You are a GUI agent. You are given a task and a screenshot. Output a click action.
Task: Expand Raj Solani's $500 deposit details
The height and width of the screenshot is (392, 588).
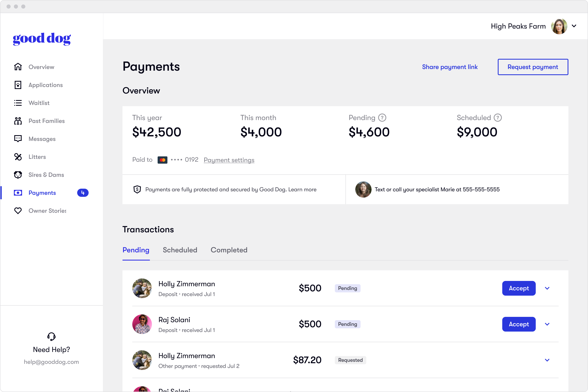[x=547, y=324]
